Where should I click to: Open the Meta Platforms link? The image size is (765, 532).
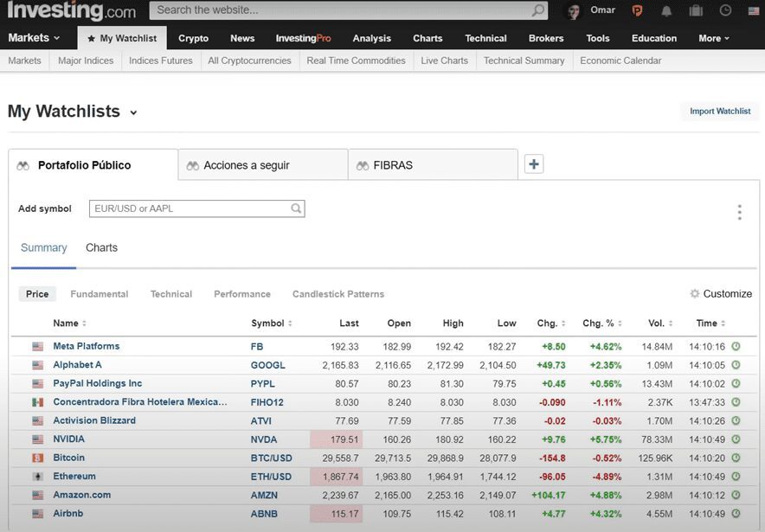tap(87, 346)
